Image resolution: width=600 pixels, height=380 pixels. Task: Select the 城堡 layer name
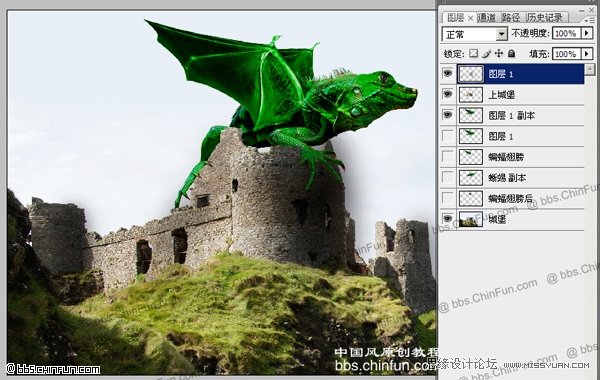click(x=497, y=220)
